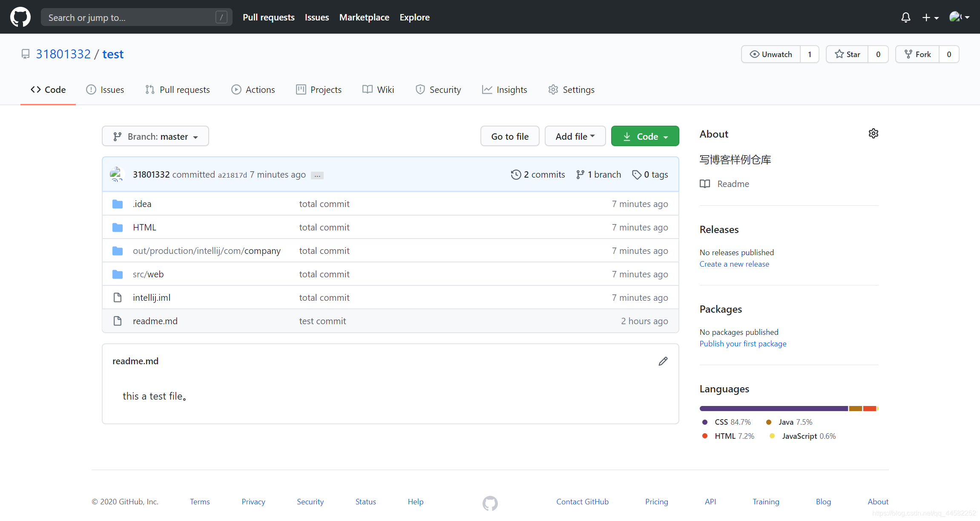Open commit hash a21817d
Viewport: 980px width, 521px height.
tap(233, 175)
